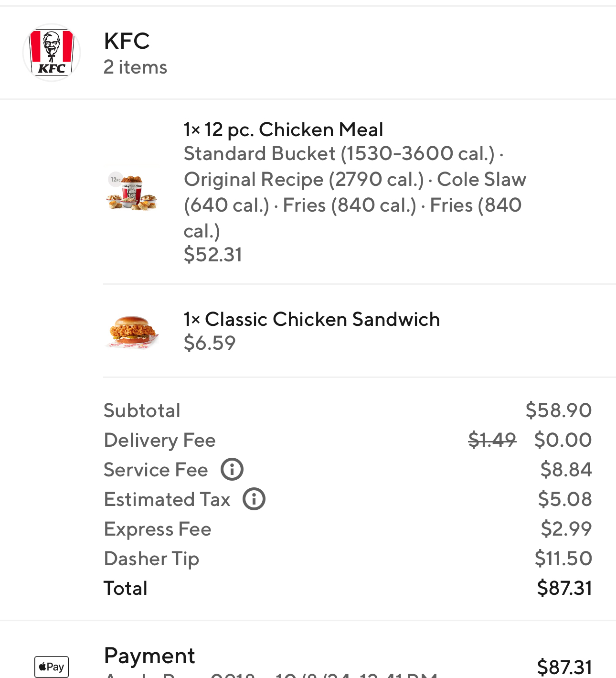Tap the Subtotal $58.90 amount
The width and height of the screenshot is (616, 678).
[x=558, y=410]
